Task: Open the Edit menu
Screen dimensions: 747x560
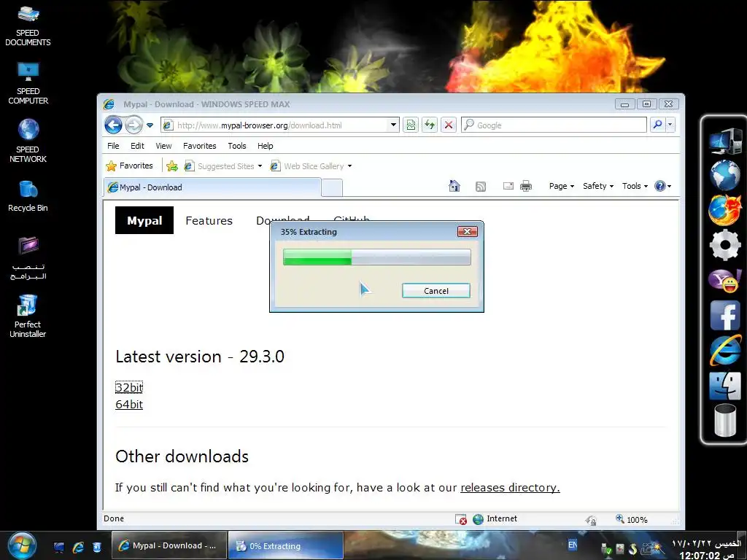Action: (137, 146)
